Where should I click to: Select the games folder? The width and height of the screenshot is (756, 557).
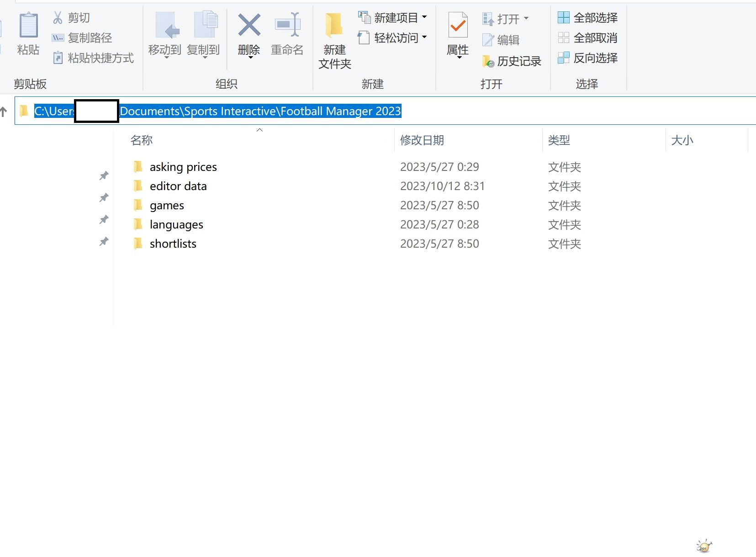click(x=167, y=206)
